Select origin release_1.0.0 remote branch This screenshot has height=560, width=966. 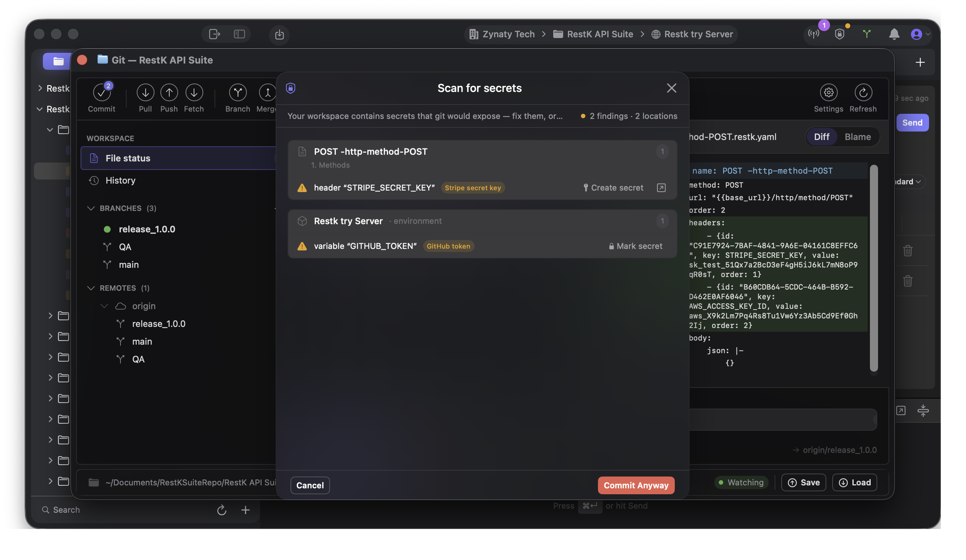click(x=159, y=324)
